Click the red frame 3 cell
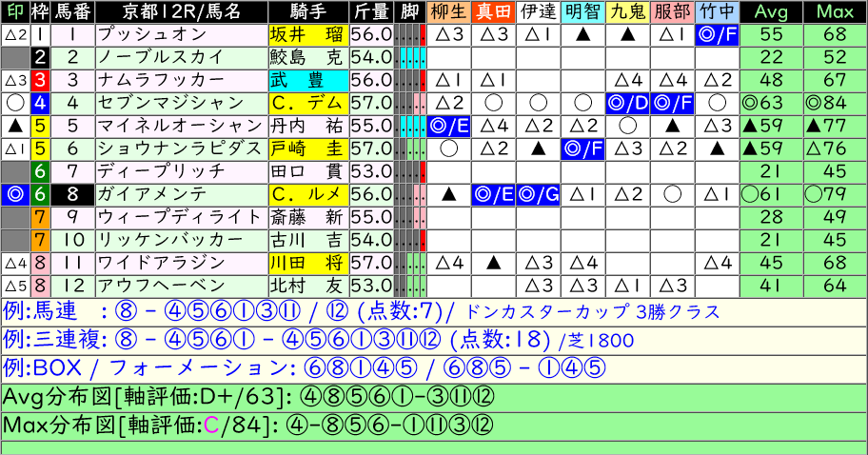Screen dimensions: 868x455 click(39, 80)
